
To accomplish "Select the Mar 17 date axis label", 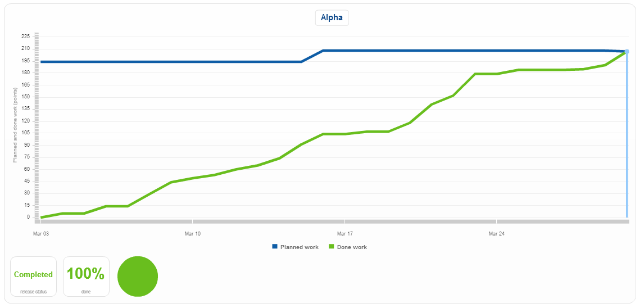I will (x=344, y=234).
